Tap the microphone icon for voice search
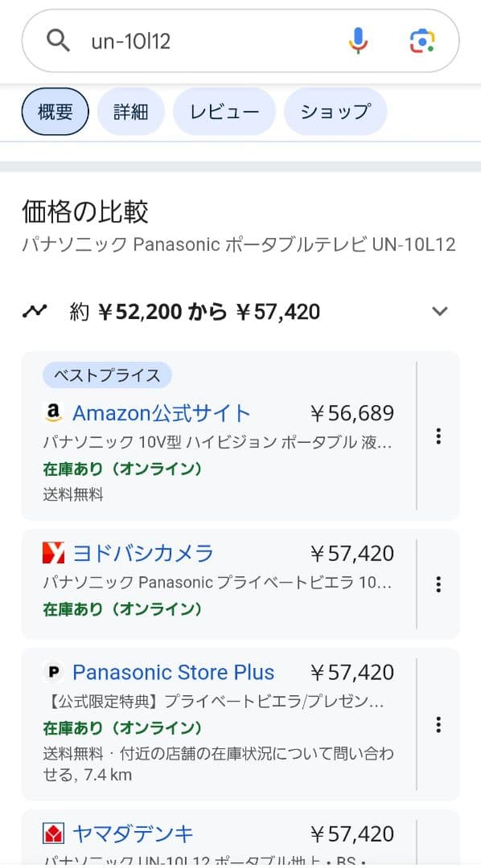This screenshot has height=868, width=481. 356,40
